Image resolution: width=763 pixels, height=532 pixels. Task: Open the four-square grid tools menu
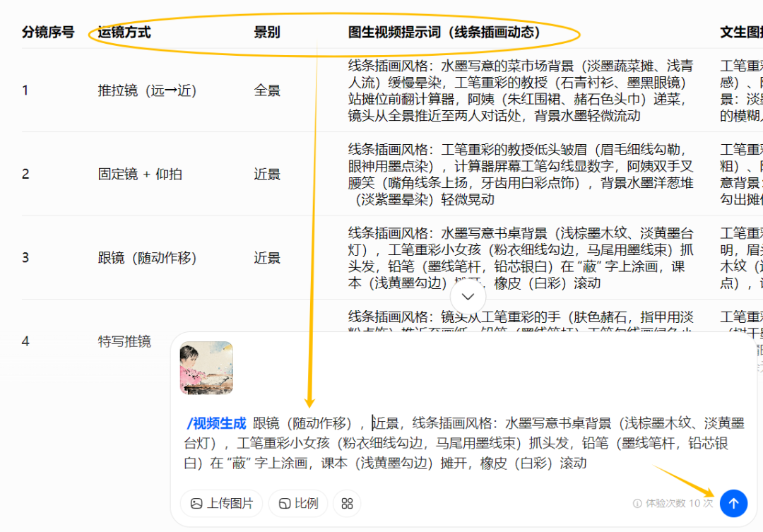(347, 504)
